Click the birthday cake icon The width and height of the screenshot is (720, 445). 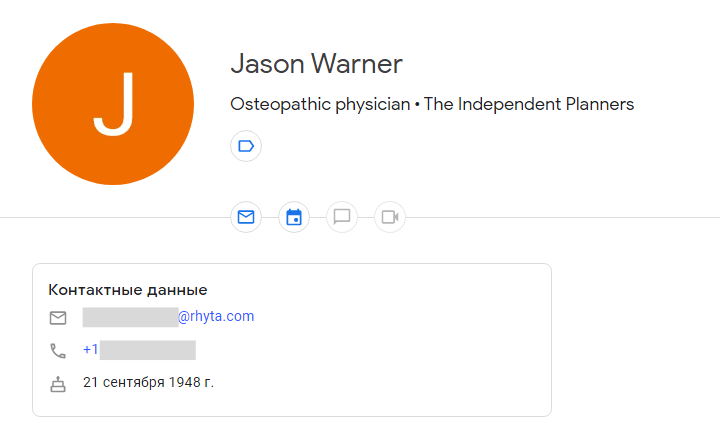(x=58, y=383)
